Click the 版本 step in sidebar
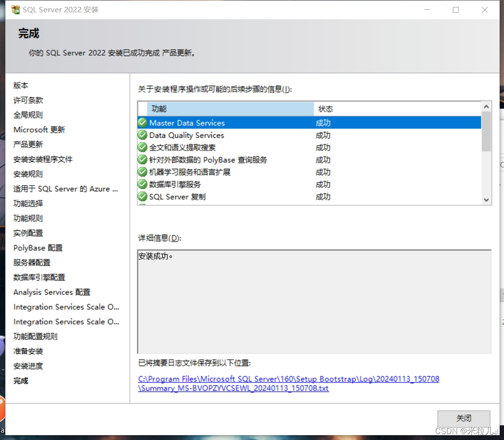Viewport: 504px width, 440px height. (x=21, y=85)
